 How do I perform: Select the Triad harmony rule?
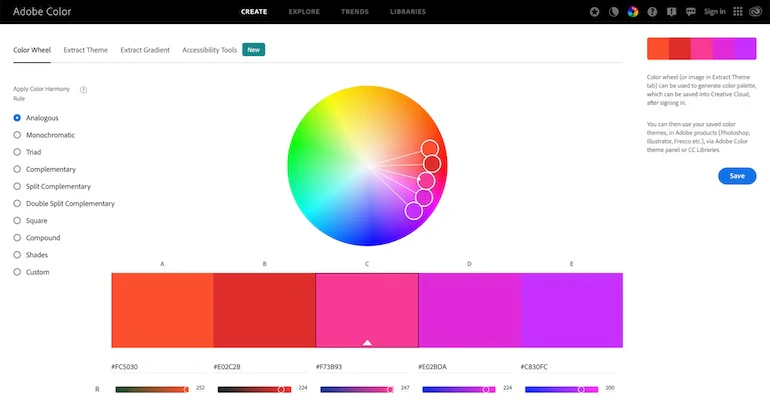click(17, 152)
